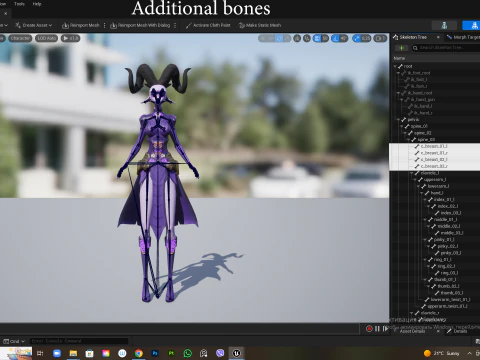
Task: Collapse the hand_l bone arrow
Action: pos(422,193)
